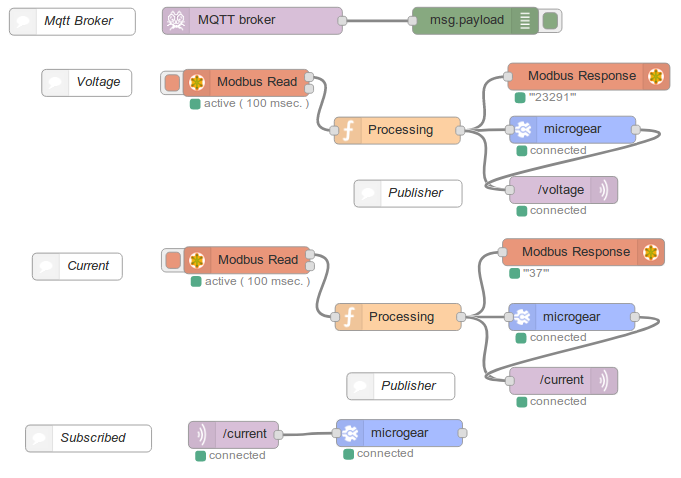The image size is (681, 478).
Task: Click comment icon of Publisher note near /voltage
Action: point(367,193)
